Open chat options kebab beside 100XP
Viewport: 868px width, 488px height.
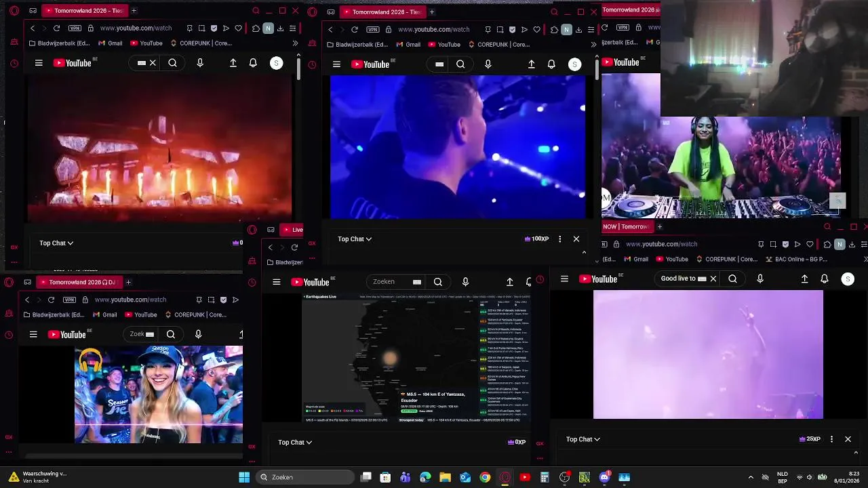(559, 239)
